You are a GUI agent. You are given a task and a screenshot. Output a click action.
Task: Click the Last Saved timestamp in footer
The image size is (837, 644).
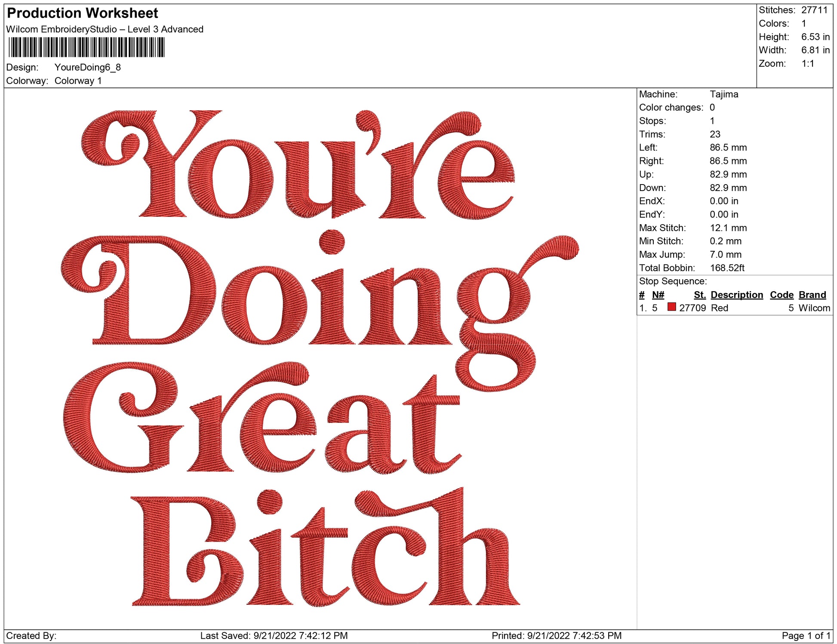tap(274, 635)
